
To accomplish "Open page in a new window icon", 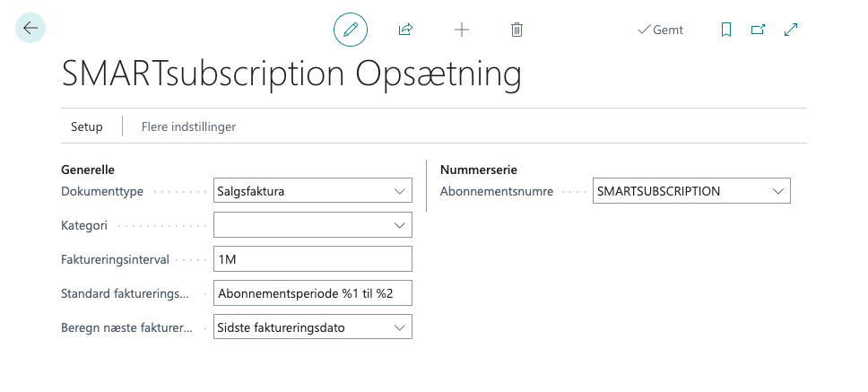I will tap(758, 30).
